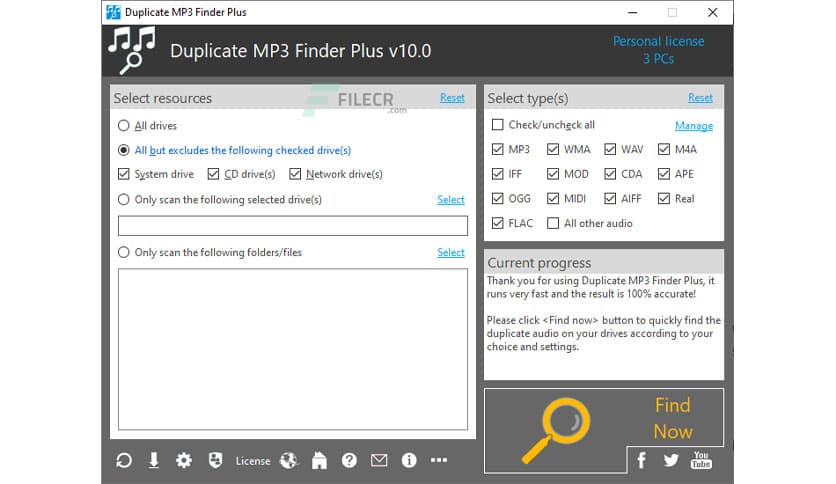Toggle the Network drive(s) checkbox
Screen dimensions: 836x484
[x=295, y=174]
